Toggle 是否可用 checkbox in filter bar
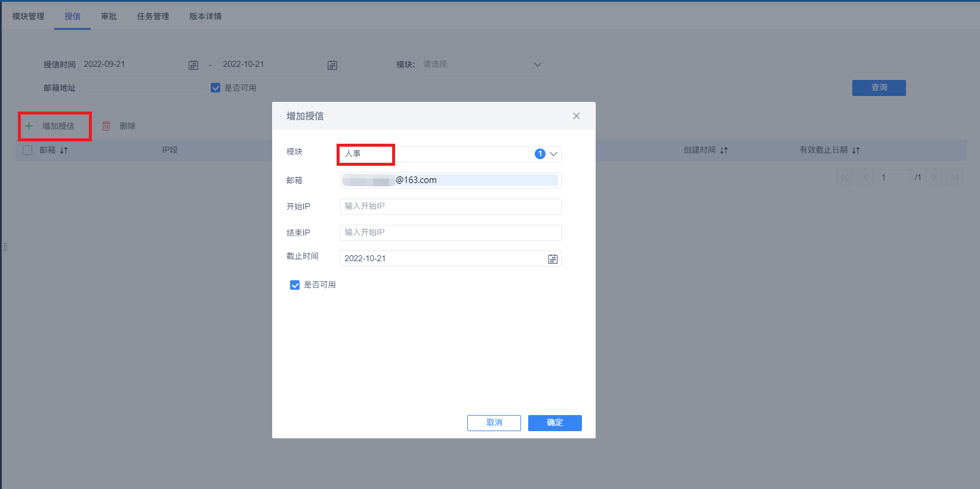 [x=215, y=88]
